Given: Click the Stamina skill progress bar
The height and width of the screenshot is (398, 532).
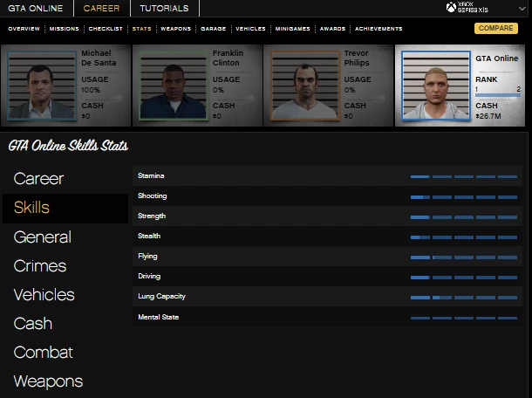Looking at the screenshot, I should pos(464,176).
